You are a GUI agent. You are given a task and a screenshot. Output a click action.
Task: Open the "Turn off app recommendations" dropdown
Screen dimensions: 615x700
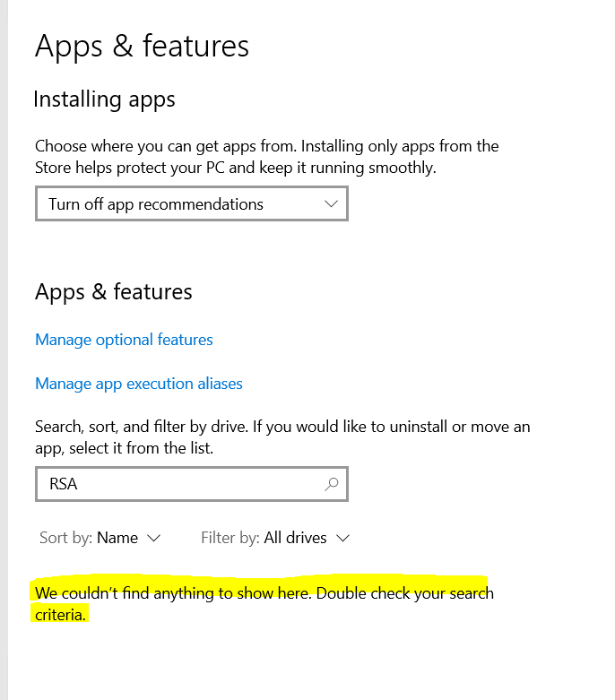(191, 204)
